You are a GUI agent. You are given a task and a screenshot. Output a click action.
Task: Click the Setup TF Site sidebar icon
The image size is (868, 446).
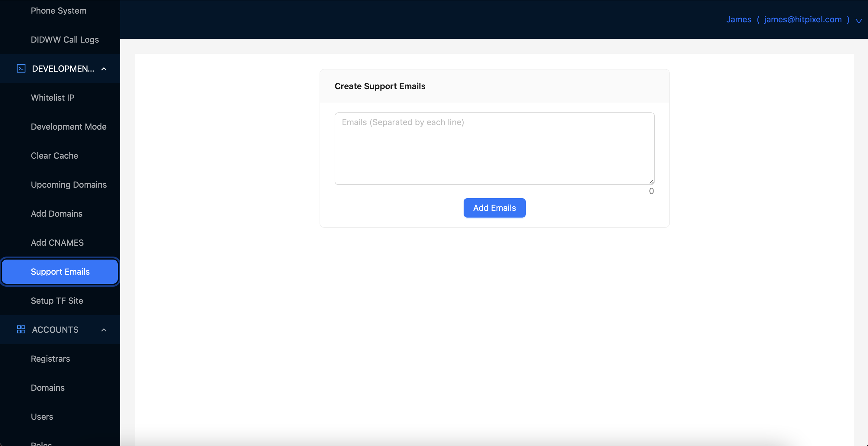coord(57,300)
